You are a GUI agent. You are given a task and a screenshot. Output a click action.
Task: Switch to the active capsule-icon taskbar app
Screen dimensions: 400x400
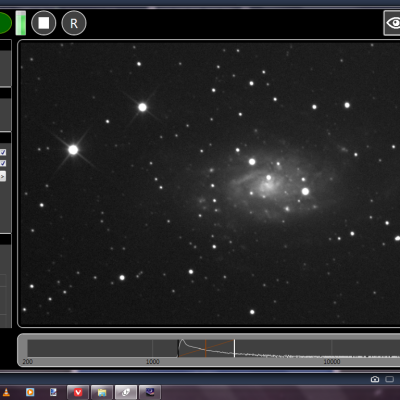(x=126, y=392)
